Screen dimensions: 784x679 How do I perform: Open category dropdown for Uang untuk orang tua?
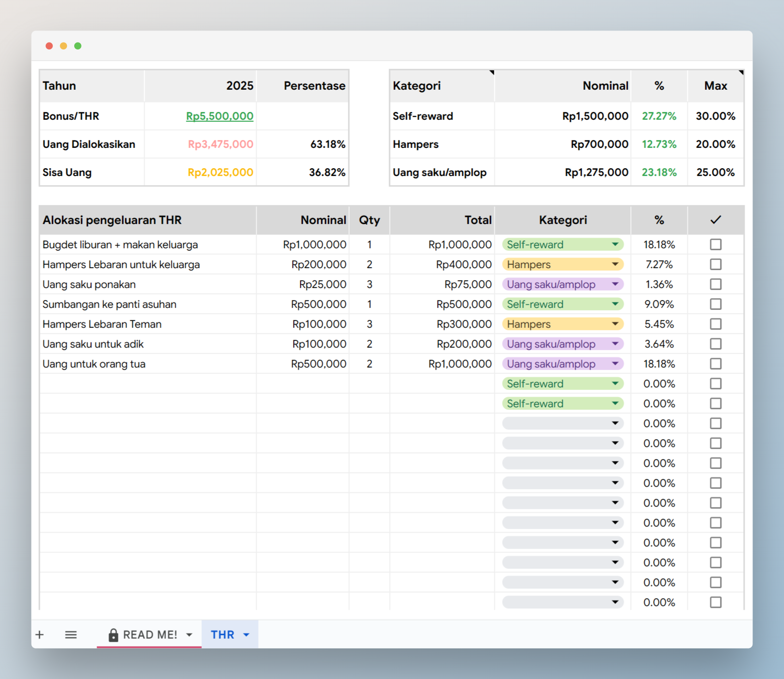tap(563, 364)
